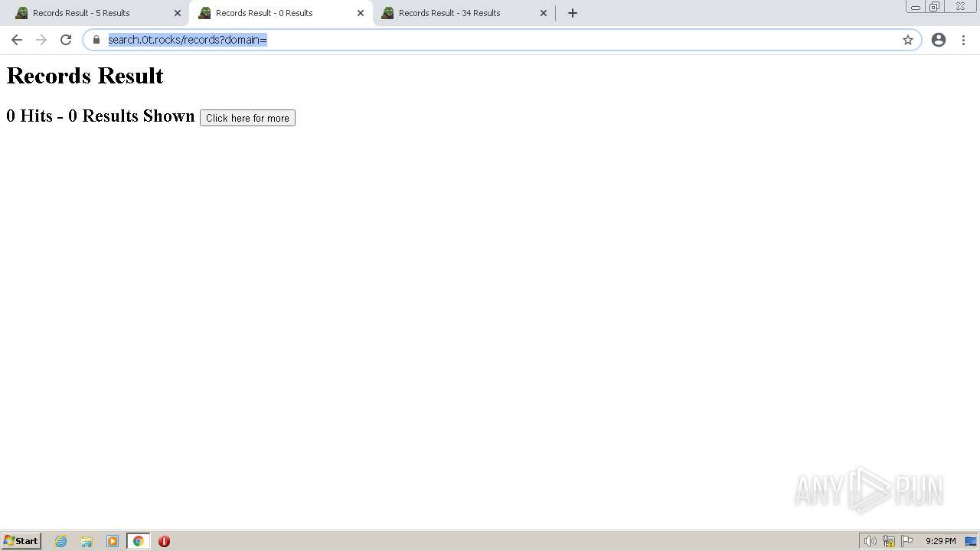Image resolution: width=980 pixels, height=551 pixels.
Task: Select Chrome in the taskbar
Action: [x=138, y=541]
